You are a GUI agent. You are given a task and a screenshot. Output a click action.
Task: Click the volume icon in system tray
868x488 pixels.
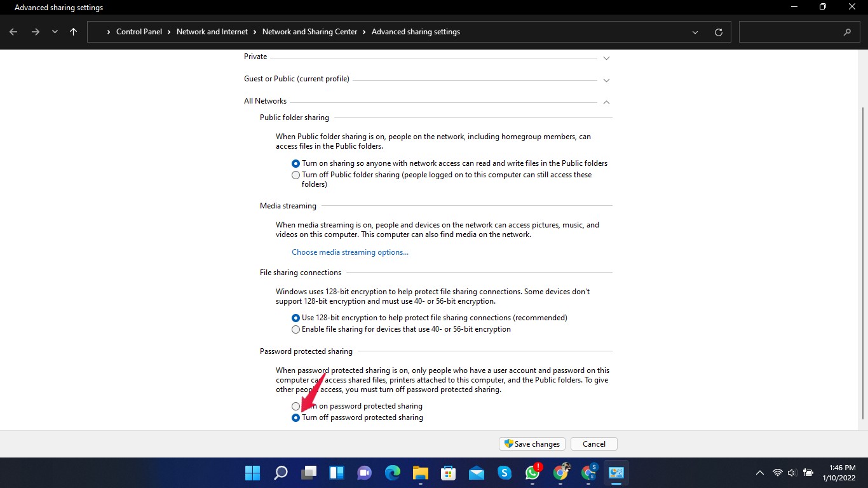(x=792, y=473)
